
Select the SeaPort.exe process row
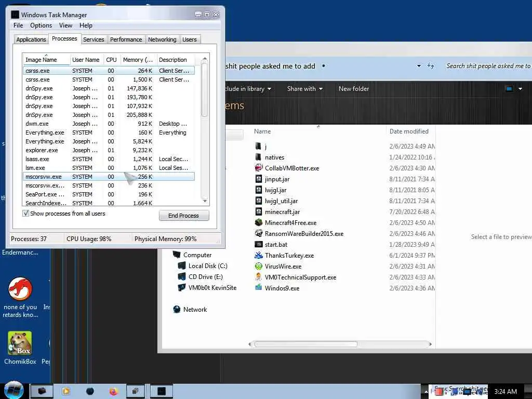coord(109,194)
